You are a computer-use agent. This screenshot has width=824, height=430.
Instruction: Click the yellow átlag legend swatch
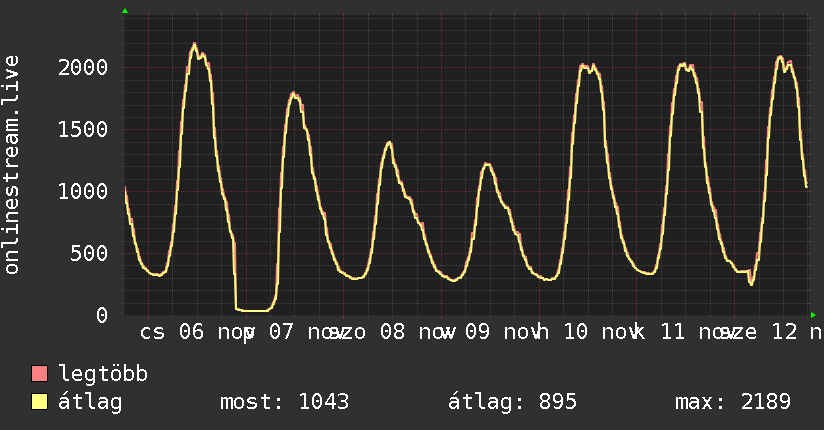coord(40,403)
